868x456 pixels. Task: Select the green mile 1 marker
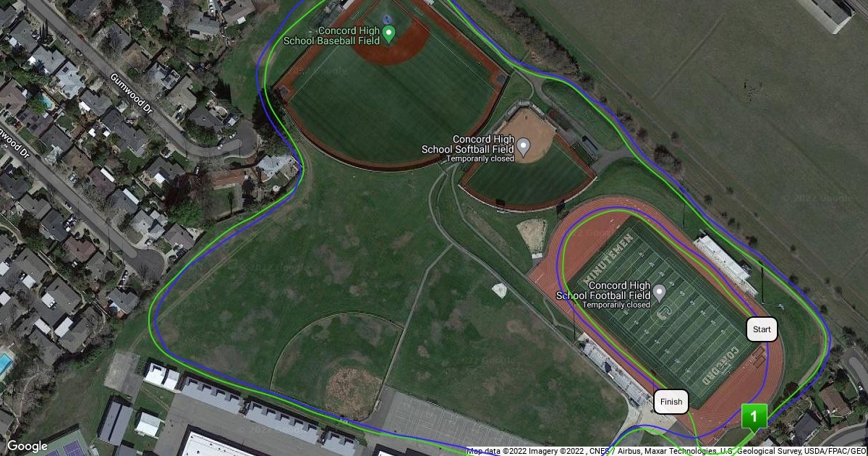[x=754, y=418]
